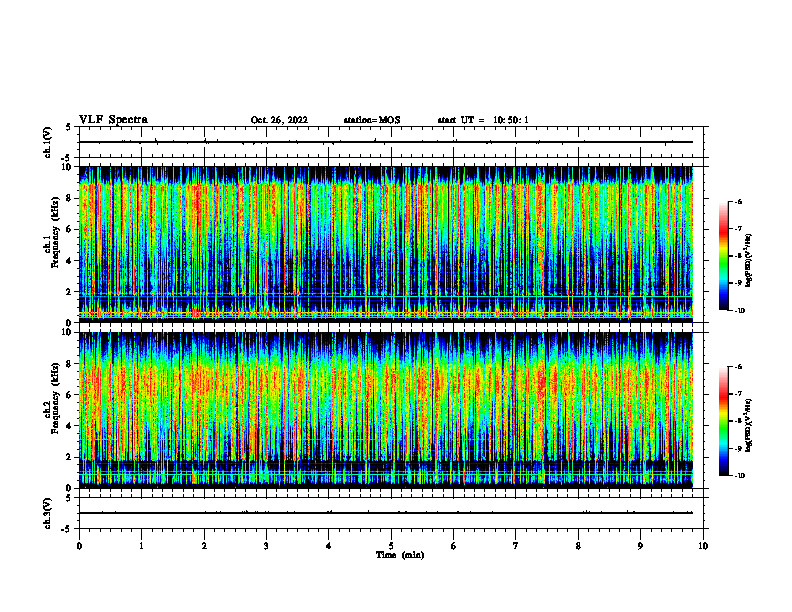Screen dimensions: 792x612
Task: Click the time axis tick label '5'
Action: [391, 546]
